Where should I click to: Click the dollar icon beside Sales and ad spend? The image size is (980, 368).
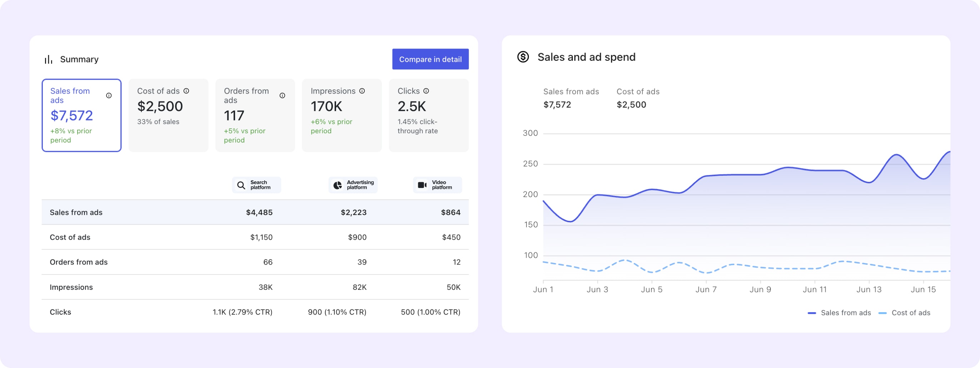point(523,57)
